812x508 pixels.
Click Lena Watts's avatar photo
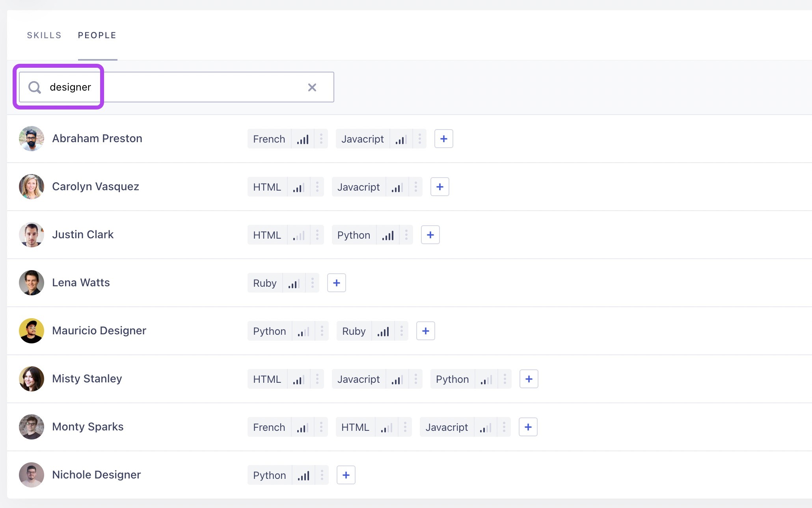point(31,283)
